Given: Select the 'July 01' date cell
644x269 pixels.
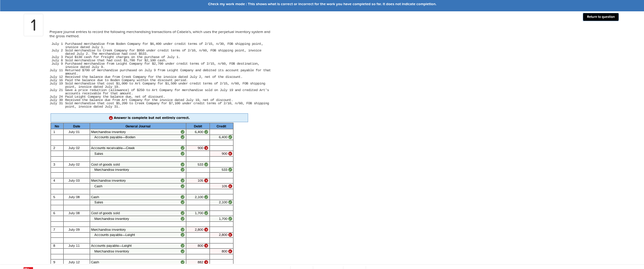Looking at the screenshot, I should coord(76,132).
